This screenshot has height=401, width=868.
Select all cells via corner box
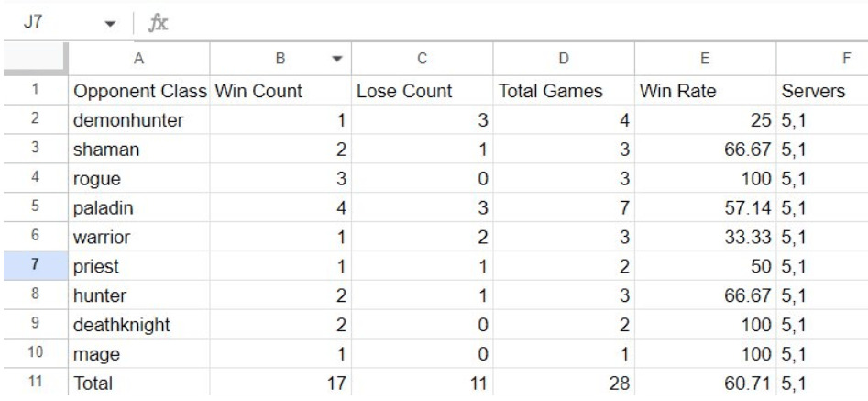pos(36,59)
